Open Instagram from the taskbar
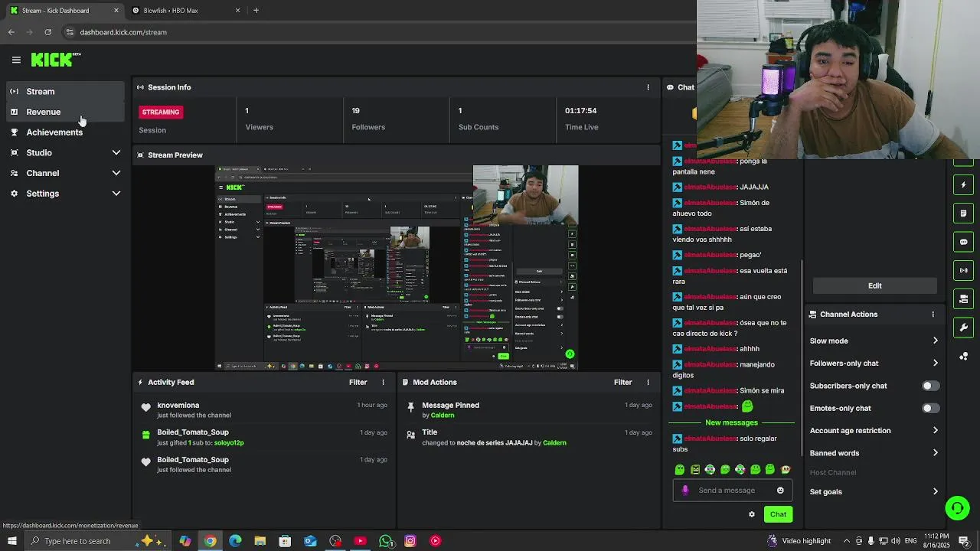The image size is (980, 551). [410, 541]
